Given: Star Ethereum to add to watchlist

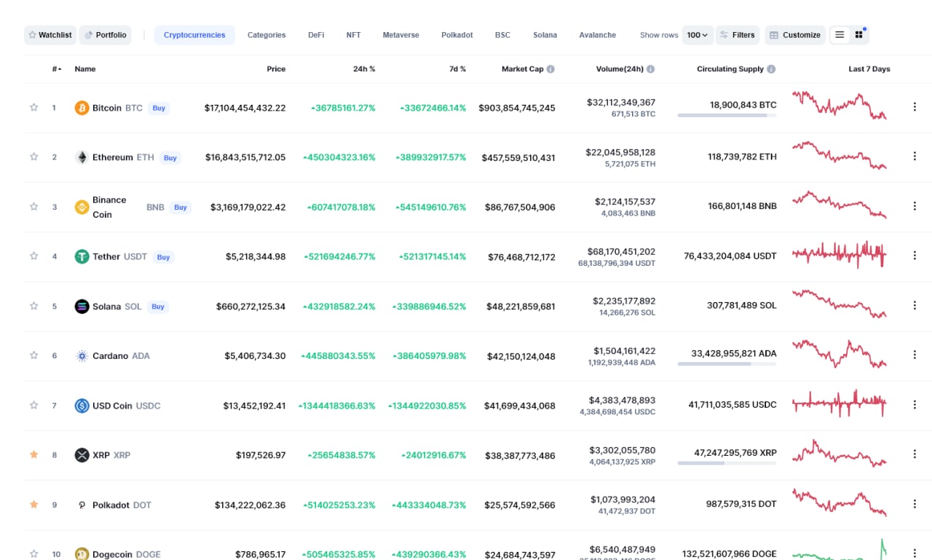Looking at the screenshot, I should coord(33,157).
